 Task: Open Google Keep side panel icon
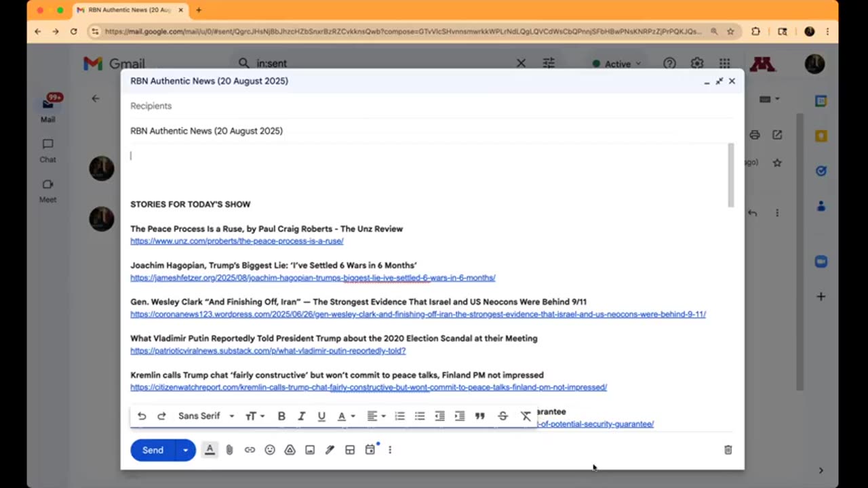821,136
